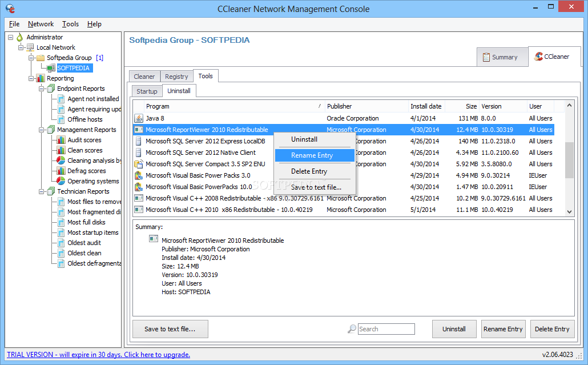The width and height of the screenshot is (588, 365).
Task: Click the Softpedia Group folder icon
Action: 41,58
